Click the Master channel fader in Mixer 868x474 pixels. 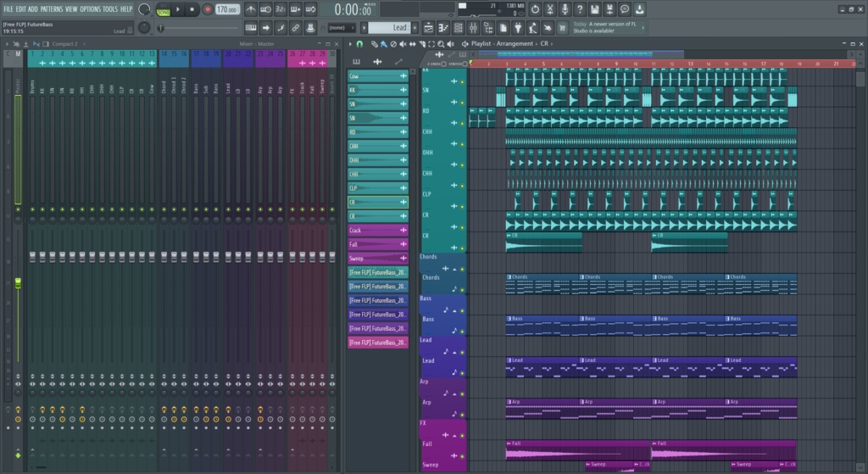(x=18, y=283)
